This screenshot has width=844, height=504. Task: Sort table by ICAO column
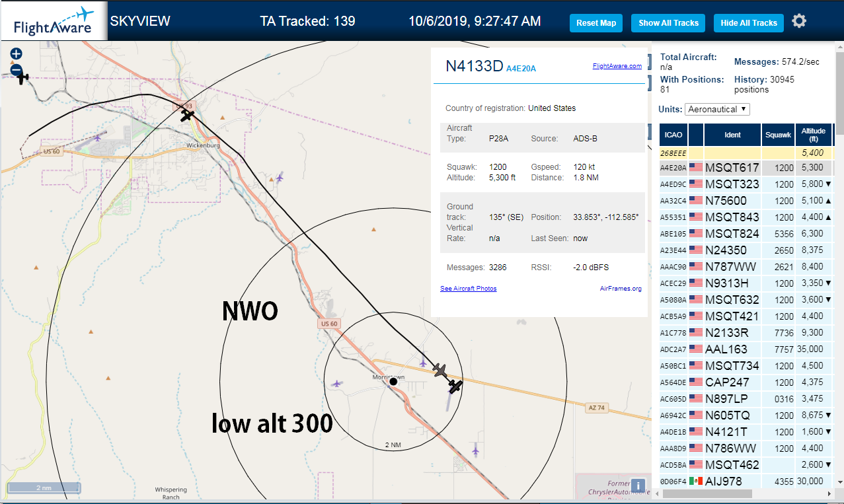click(673, 135)
